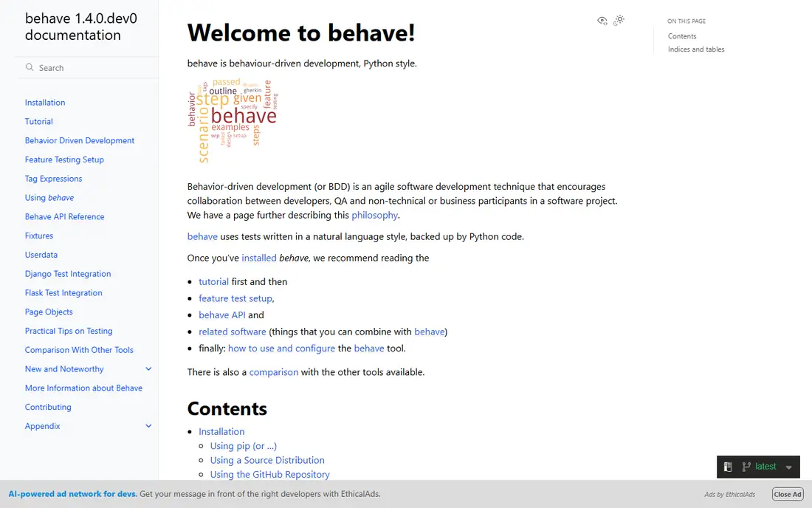Toggle the light/dark theme sun icon

[x=619, y=20]
